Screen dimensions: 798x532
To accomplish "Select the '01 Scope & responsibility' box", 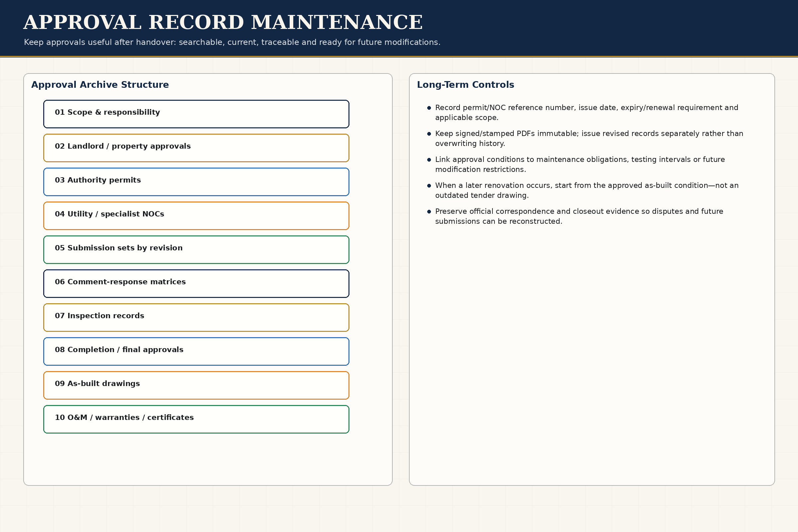I will tap(196, 114).
